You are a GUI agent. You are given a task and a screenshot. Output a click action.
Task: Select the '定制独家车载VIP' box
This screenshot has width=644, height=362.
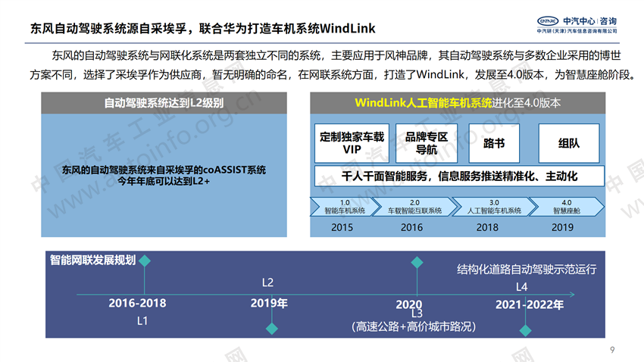click(x=352, y=143)
